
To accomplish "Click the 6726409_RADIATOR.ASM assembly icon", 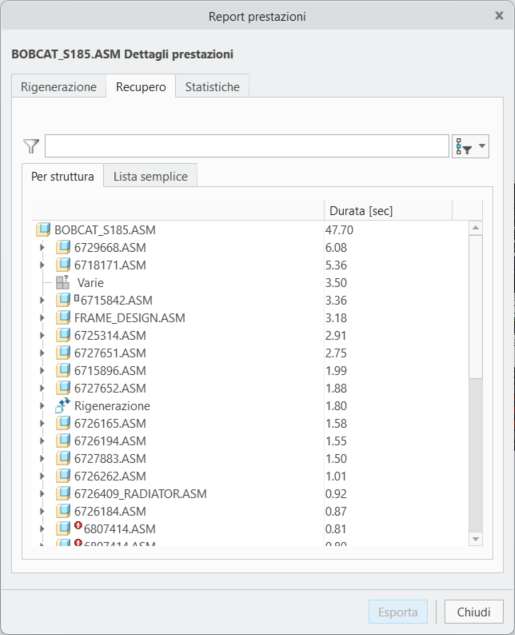I will pos(63,494).
